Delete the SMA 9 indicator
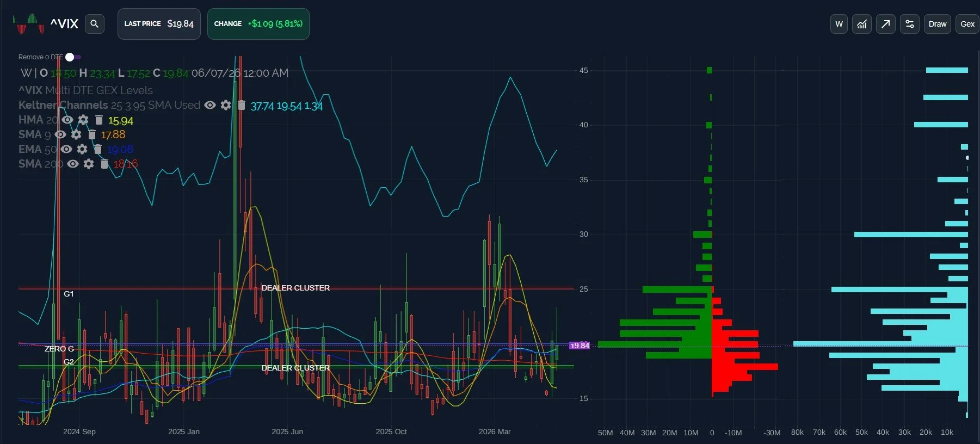 92,134
